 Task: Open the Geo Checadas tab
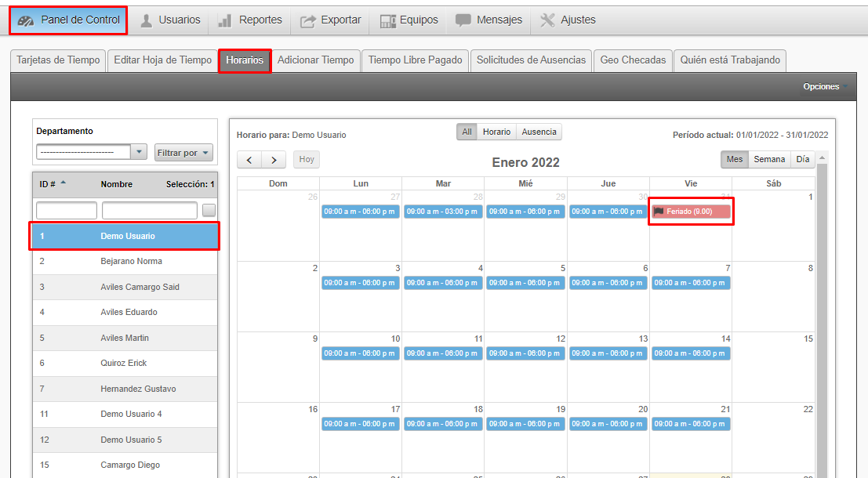(633, 60)
